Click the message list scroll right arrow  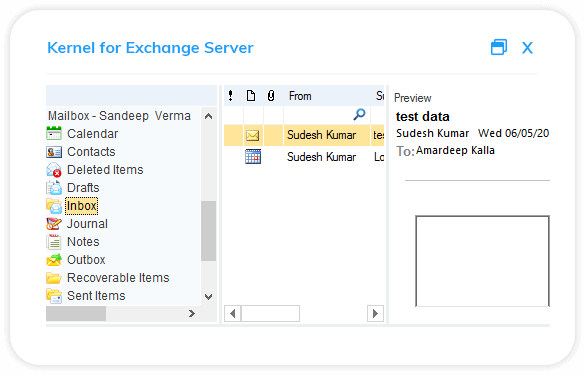375,313
